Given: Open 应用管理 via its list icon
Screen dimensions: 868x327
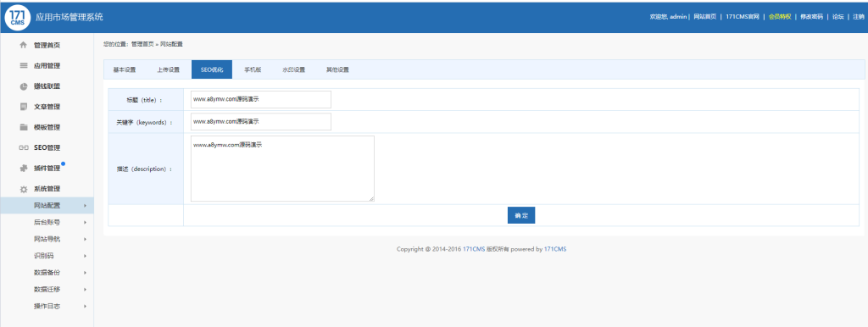Looking at the screenshot, I should (23, 65).
